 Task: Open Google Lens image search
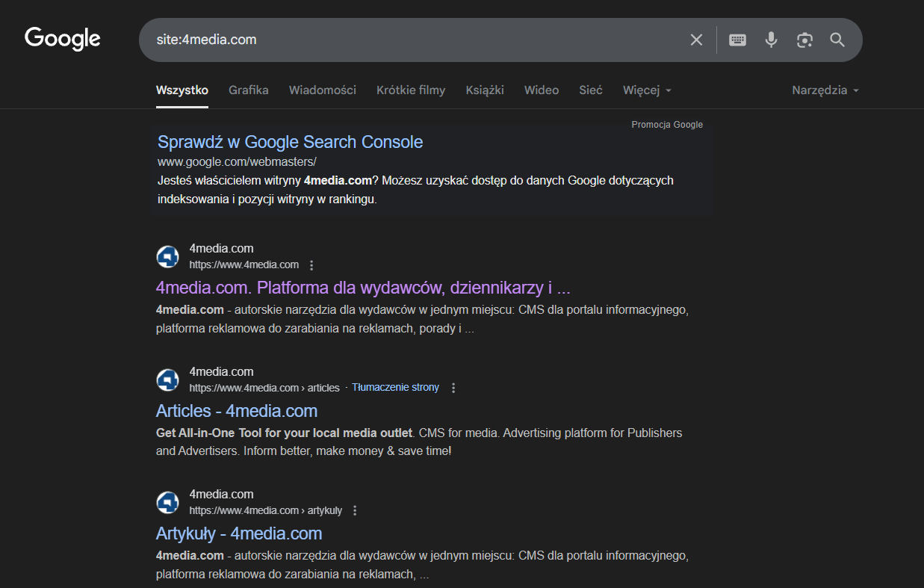(804, 40)
